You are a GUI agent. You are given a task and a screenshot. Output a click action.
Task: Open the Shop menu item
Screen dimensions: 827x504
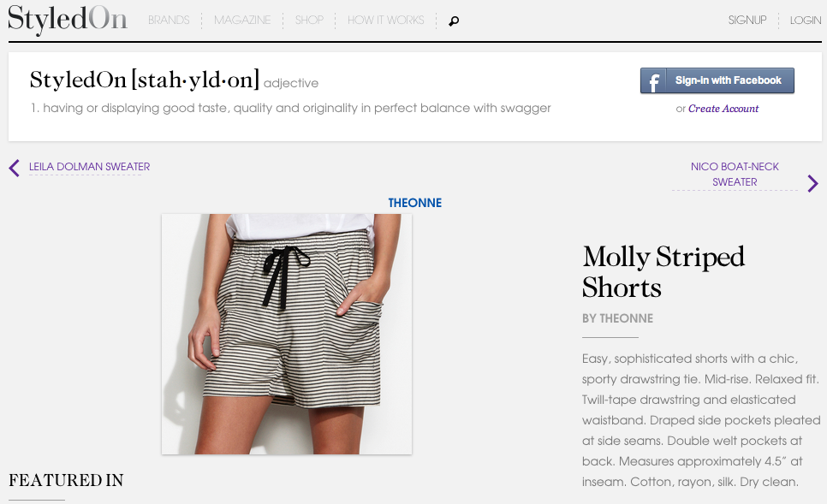click(x=309, y=20)
